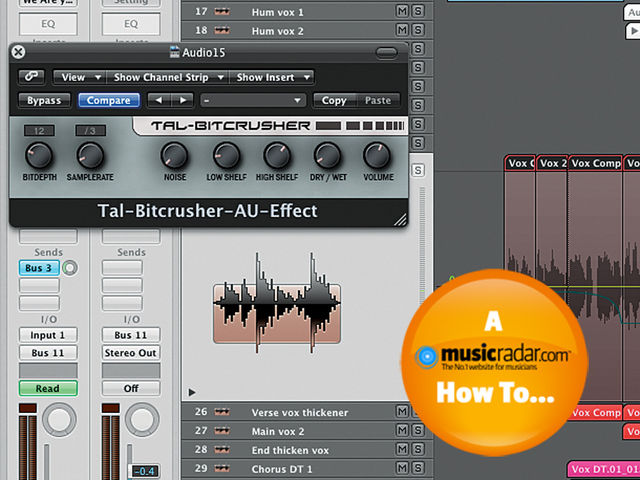
Task: Click the Bus 3 send slot
Action: click(39, 268)
